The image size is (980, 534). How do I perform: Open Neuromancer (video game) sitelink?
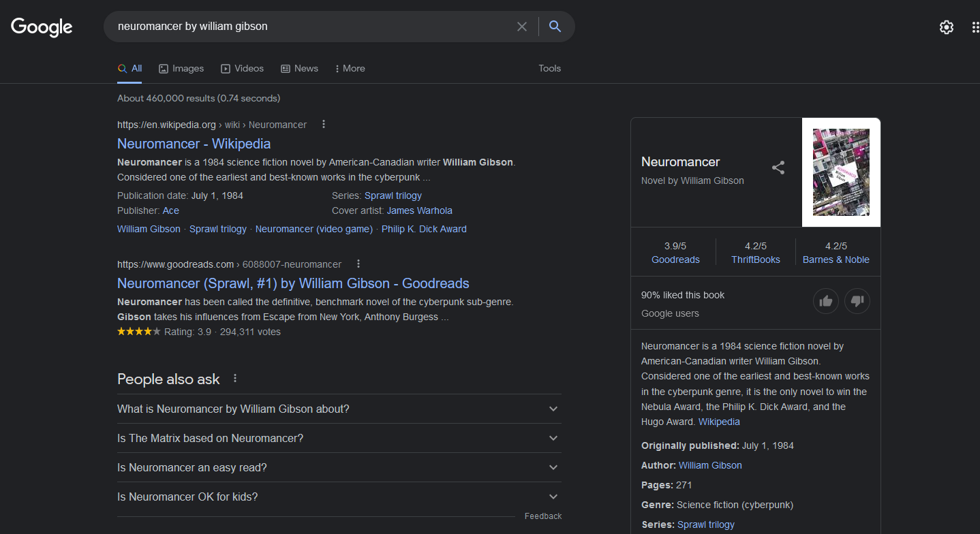pos(314,229)
